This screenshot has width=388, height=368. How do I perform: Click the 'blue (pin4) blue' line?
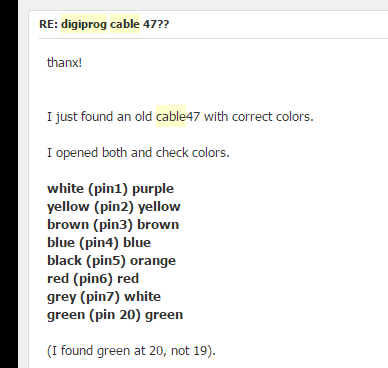(99, 243)
